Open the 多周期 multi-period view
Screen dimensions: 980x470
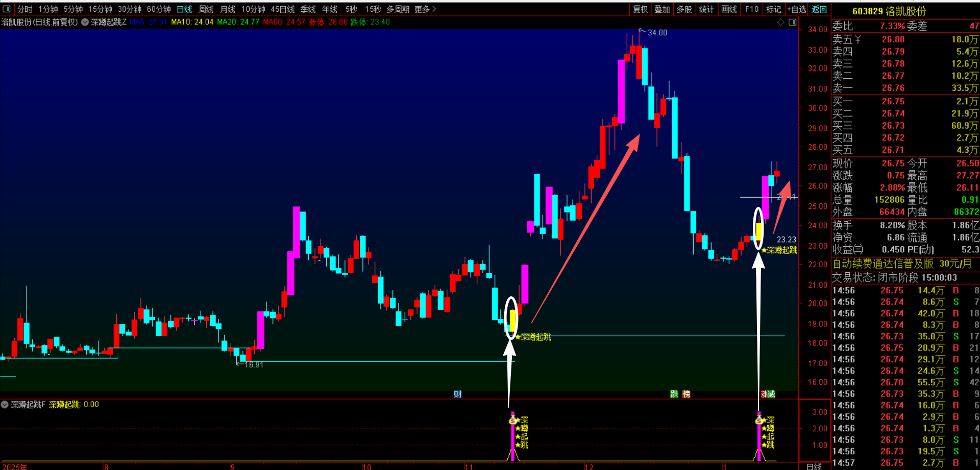click(398, 9)
